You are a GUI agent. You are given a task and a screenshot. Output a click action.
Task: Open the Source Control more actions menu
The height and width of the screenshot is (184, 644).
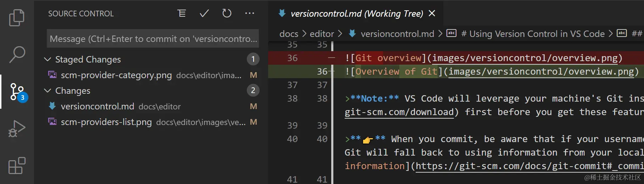[250, 13]
